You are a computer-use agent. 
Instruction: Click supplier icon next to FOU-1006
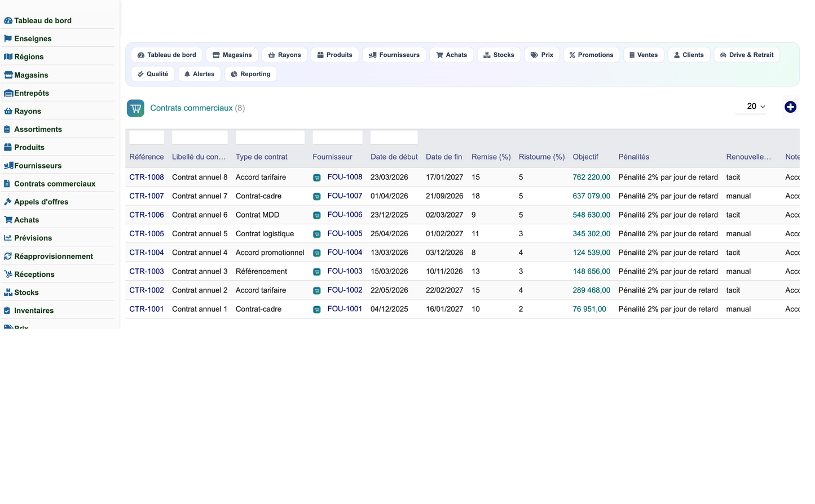tap(317, 215)
